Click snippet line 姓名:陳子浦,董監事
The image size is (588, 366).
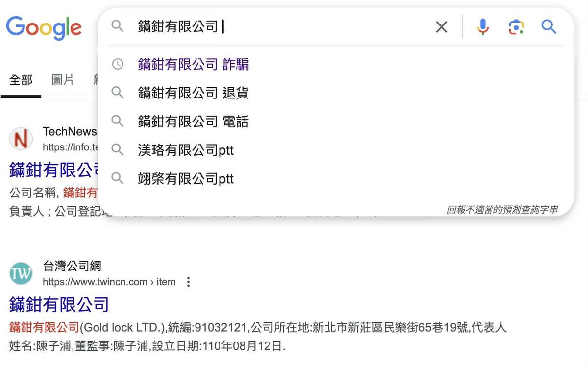(x=147, y=346)
